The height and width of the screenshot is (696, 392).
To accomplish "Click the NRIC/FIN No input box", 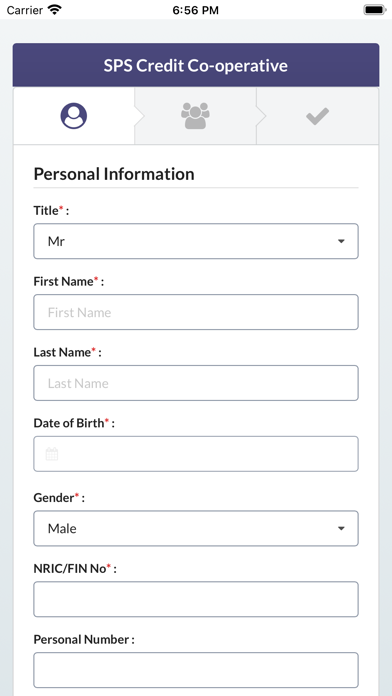I will click(x=196, y=599).
